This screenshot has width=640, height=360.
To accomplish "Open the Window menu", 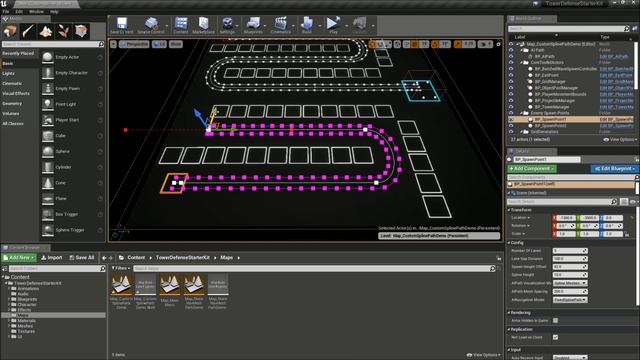I will [x=36, y=11].
